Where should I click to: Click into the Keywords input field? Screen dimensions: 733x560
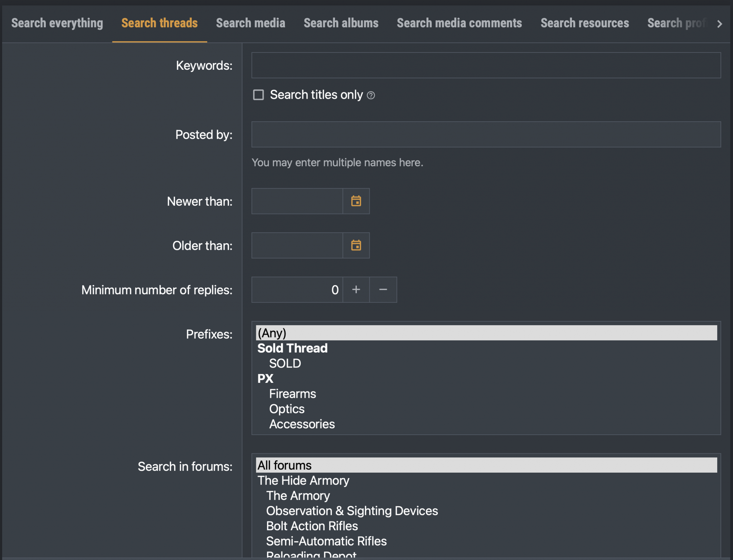(486, 65)
